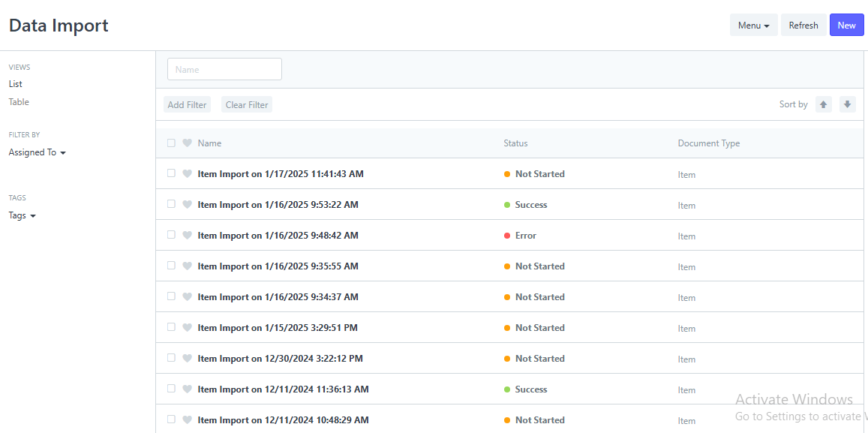Screen dimensions: 868x433
Task: Create a New data import
Action: click(846, 25)
